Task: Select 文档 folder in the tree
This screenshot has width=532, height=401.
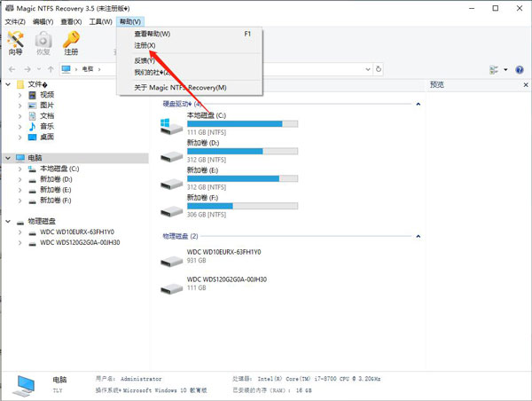Action: point(47,116)
